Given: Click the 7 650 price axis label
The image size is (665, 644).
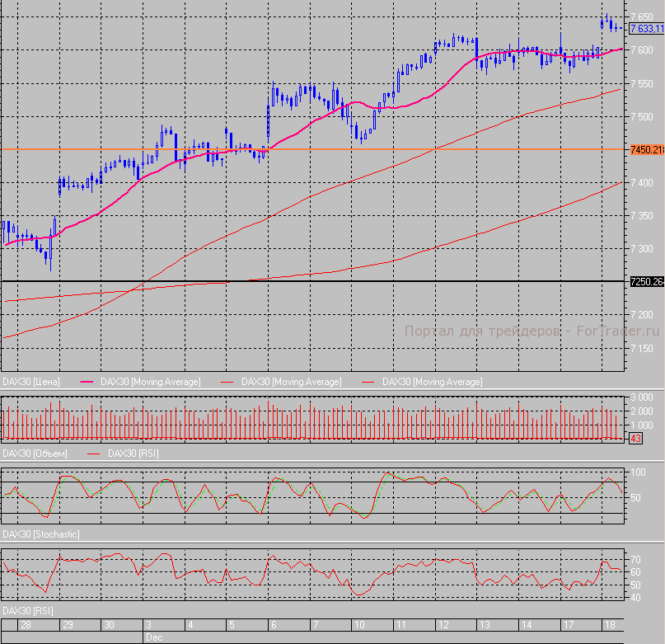Looking at the screenshot, I should point(642,17).
